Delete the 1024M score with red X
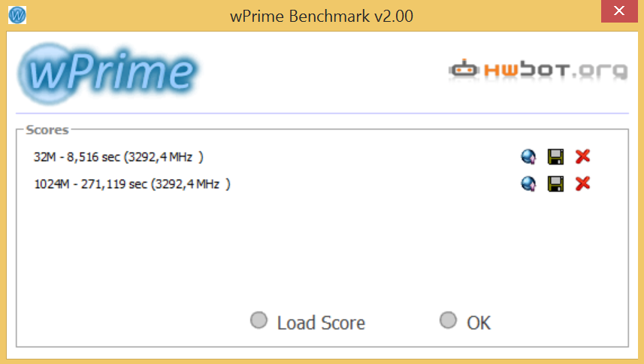644x364 pixels. tap(583, 184)
